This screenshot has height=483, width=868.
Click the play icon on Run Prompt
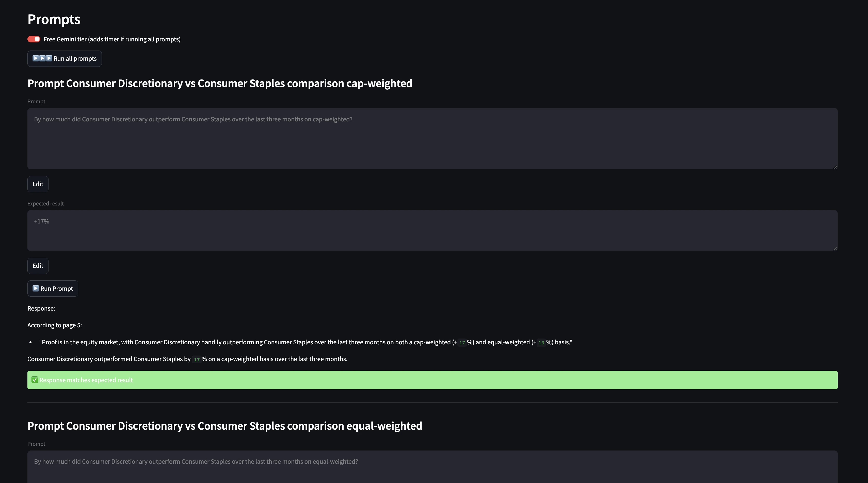pos(36,288)
